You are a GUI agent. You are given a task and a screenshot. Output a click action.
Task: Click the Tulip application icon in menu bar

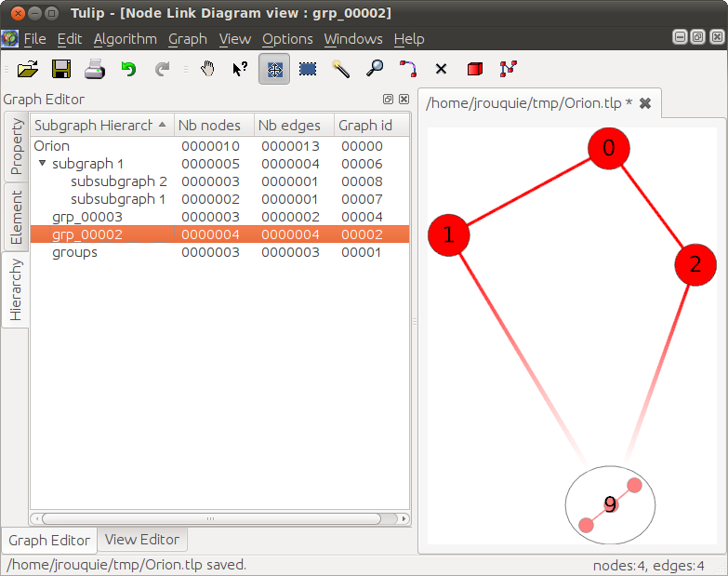click(x=9, y=38)
